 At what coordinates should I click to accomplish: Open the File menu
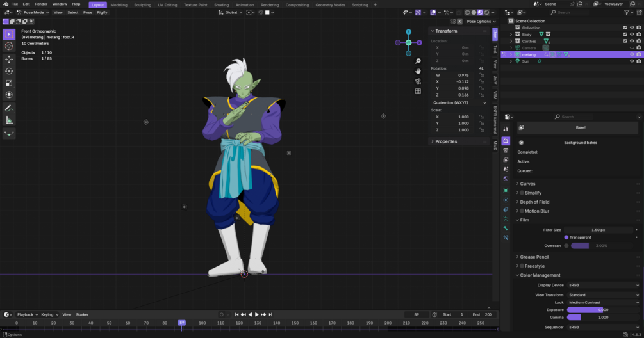click(14, 4)
